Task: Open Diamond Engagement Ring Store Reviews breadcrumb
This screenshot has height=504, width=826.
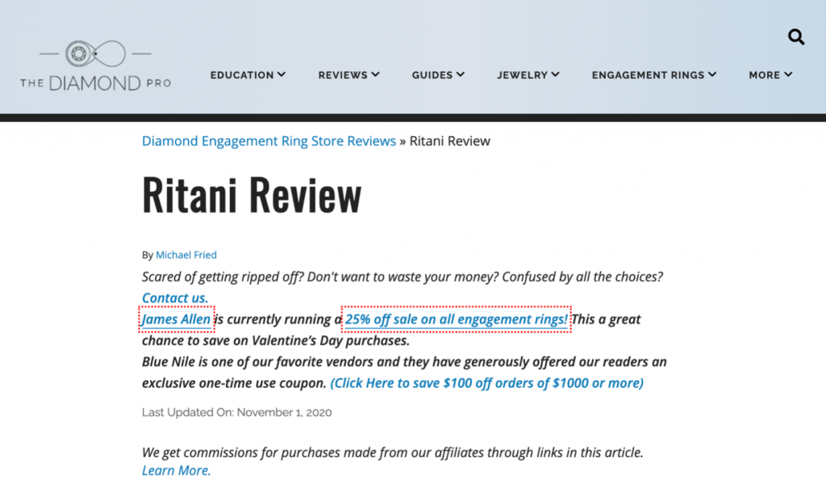Action: click(269, 141)
